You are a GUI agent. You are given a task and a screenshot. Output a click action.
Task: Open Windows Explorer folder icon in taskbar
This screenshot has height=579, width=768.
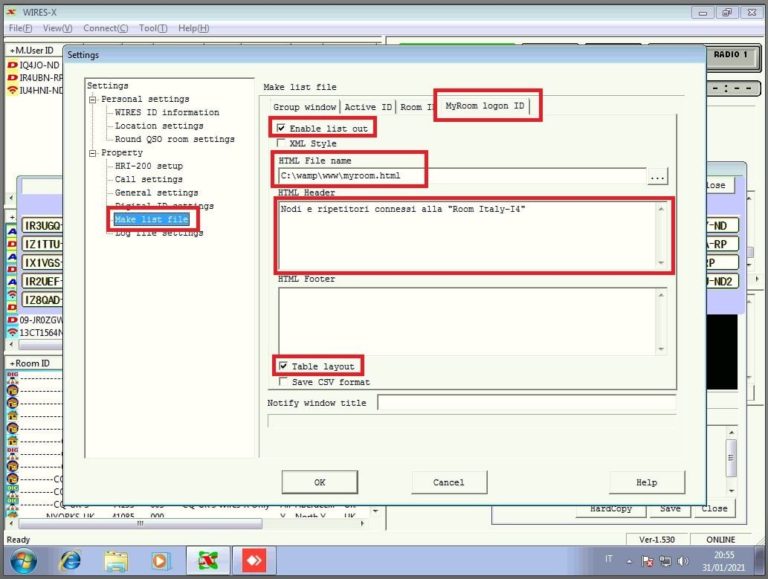pyautogui.click(x=116, y=561)
